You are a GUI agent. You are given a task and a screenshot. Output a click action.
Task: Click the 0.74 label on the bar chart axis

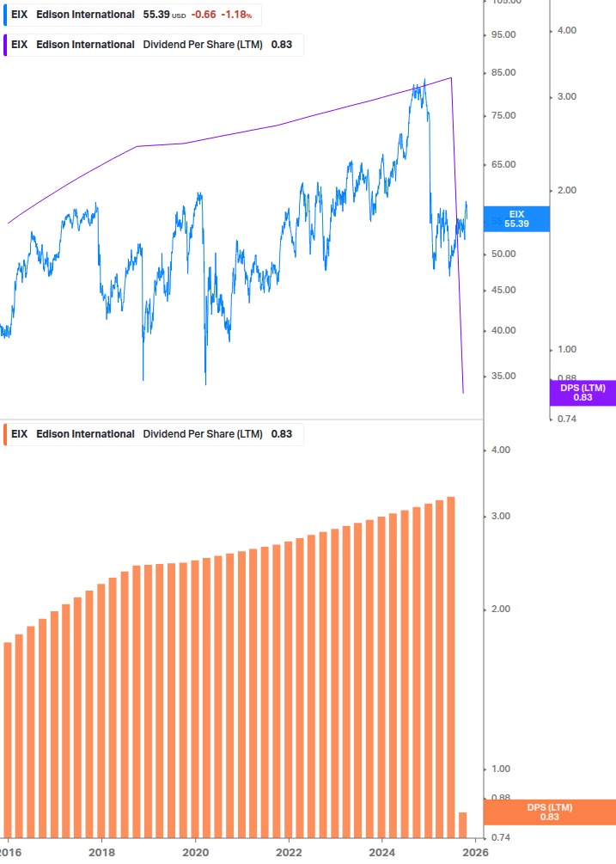(x=500, y=837)
